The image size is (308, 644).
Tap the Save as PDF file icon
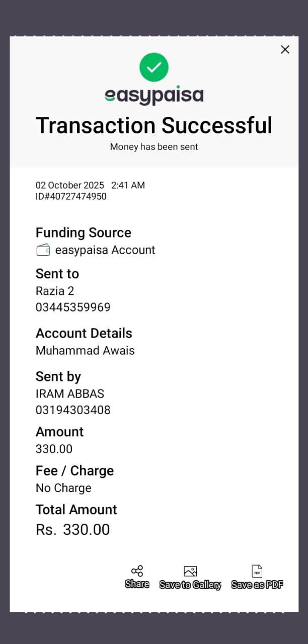257,571
